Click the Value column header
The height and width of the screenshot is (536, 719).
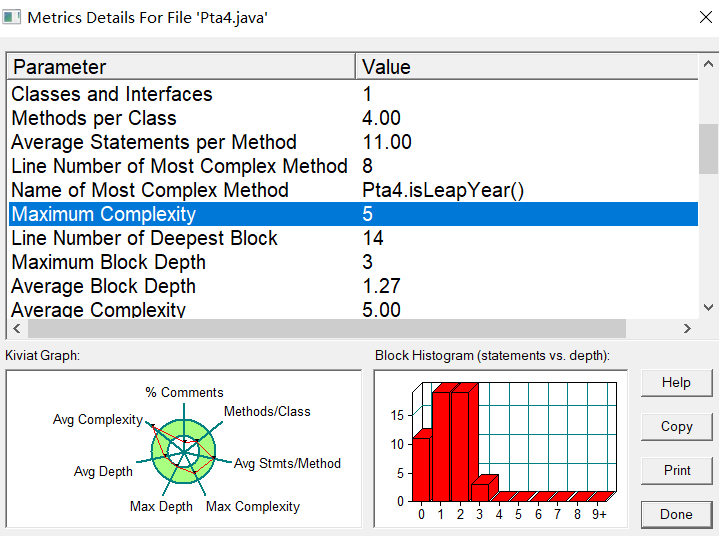point(527,67)
